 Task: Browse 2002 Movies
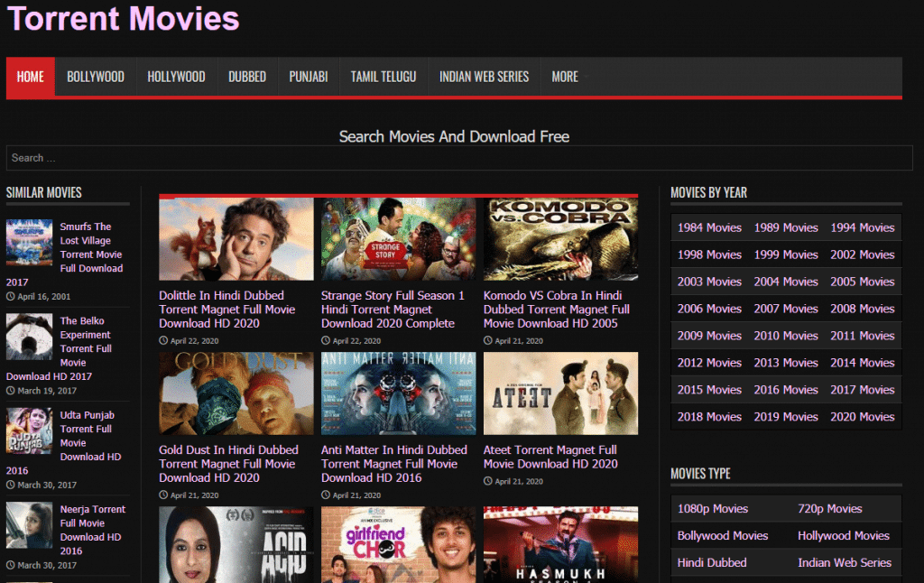click(863, 254)
